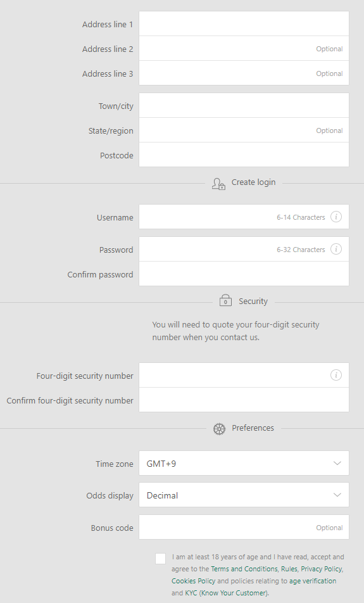Click the Preferences gear icon
Image resolution: width=364 pixels, height=603 pixels.
point(220,429)
